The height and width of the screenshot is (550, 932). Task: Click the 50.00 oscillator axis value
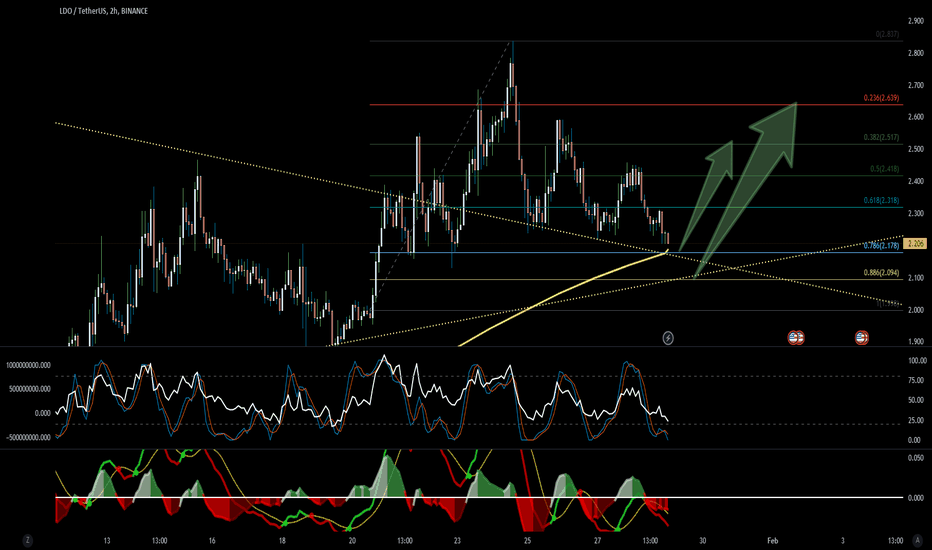point(918,400)
